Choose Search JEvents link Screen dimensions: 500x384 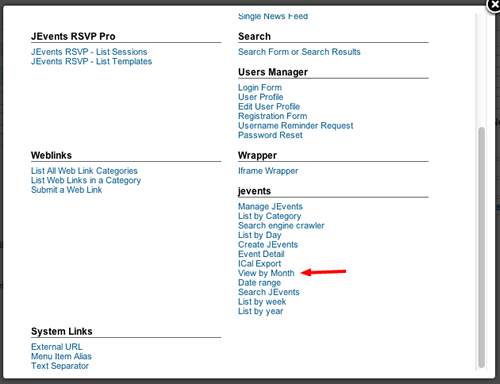click(268, 292)
